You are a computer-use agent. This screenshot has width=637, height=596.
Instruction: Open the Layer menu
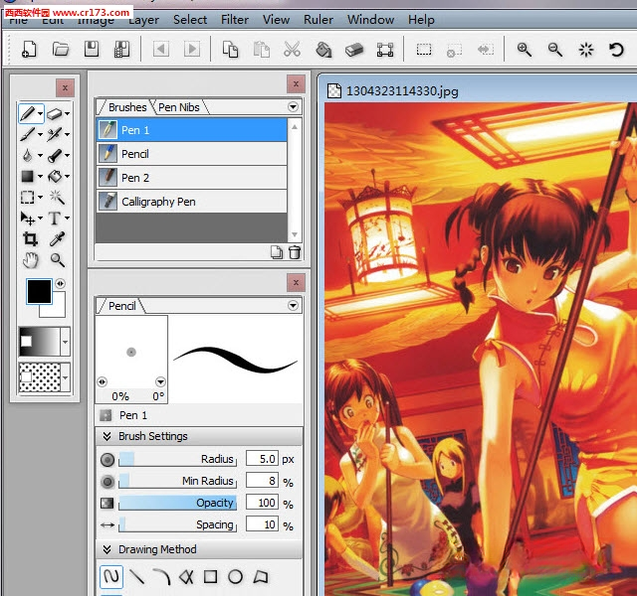point(144,20)
